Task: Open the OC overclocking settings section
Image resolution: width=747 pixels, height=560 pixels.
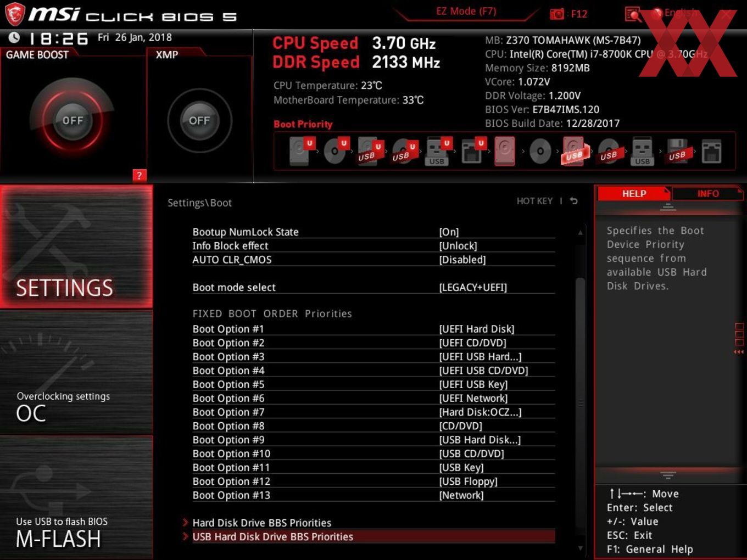Action: (76, 372)
